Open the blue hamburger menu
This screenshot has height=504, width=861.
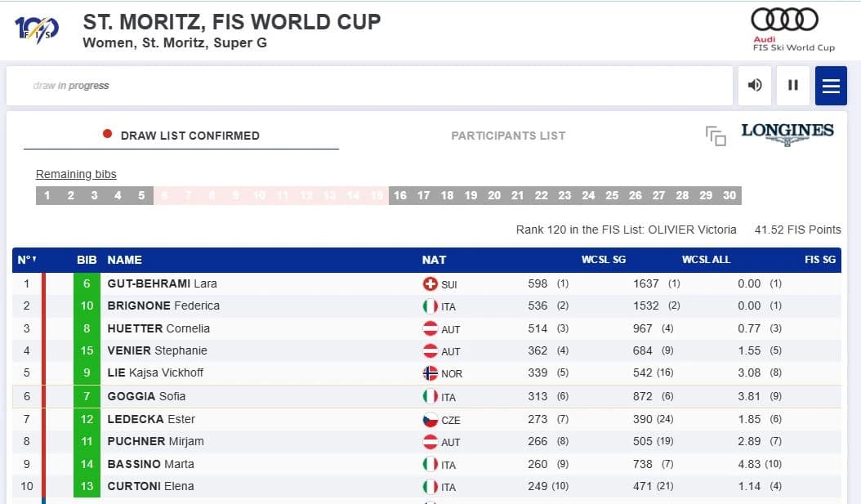[x=831, y=86]
